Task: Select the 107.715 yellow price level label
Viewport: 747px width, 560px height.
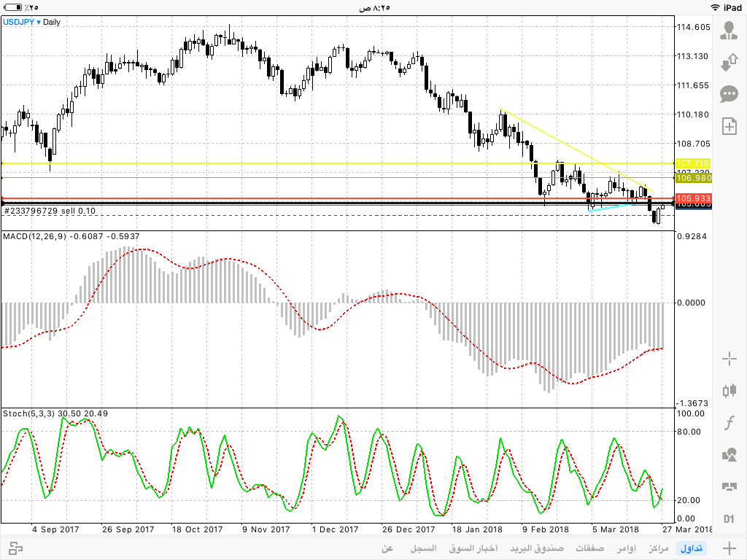Action: tap(693, 163)
